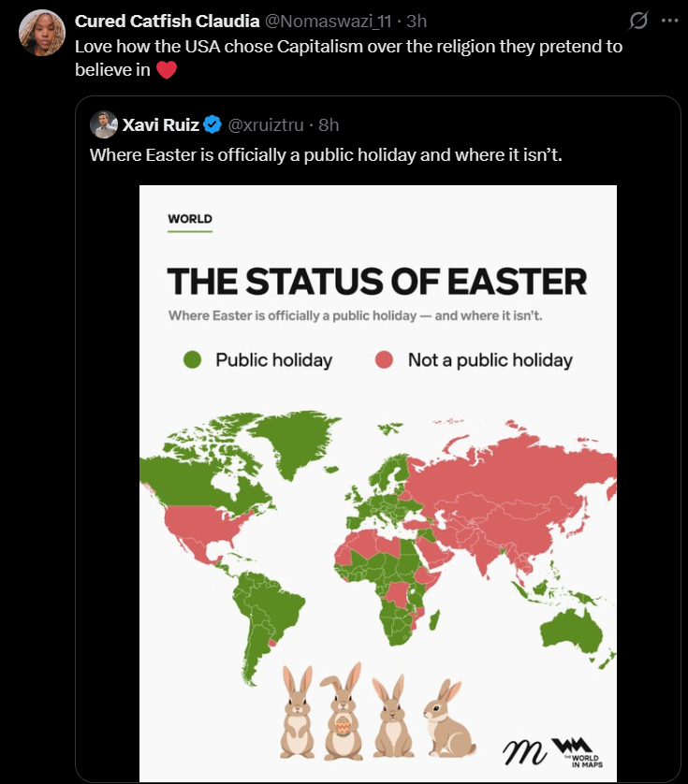Click the WORLD label above the map title
Screen dimensions: 688x784
tap(190, 219)
